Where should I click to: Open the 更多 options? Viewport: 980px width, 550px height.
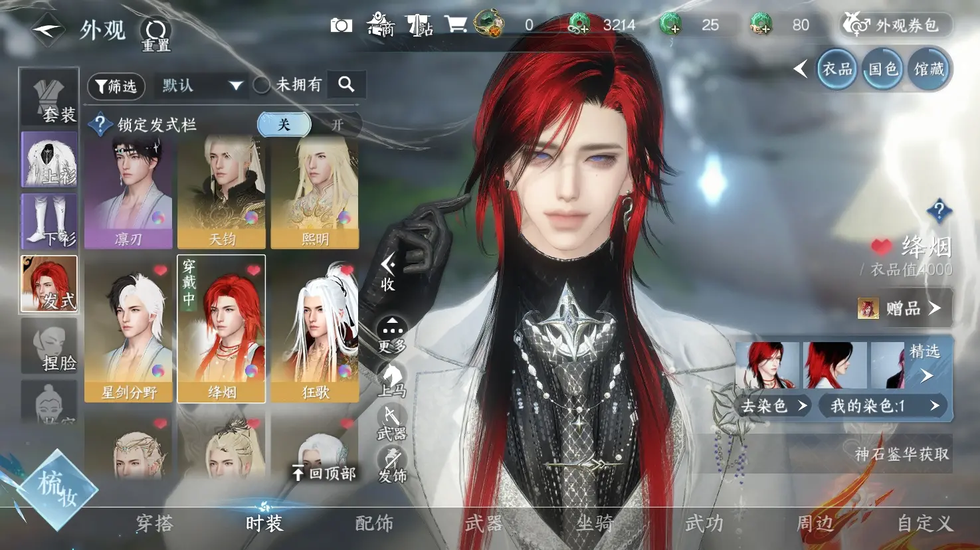[x=392, y=334]
